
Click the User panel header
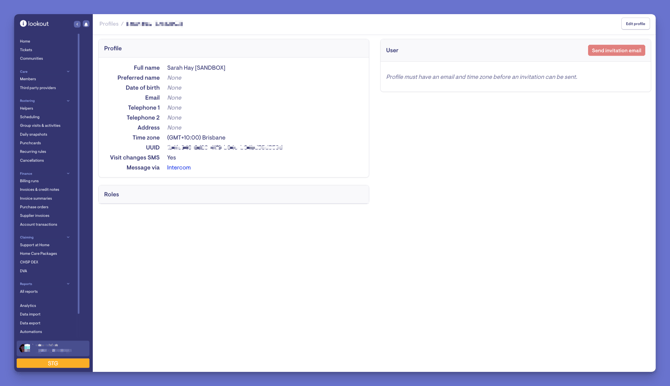tap(515, 50)
